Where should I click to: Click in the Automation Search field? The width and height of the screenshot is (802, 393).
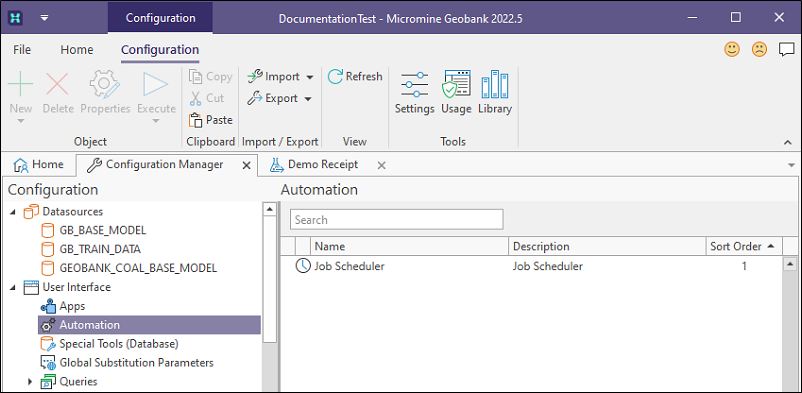pyautogui.click(x=397, y=220)
